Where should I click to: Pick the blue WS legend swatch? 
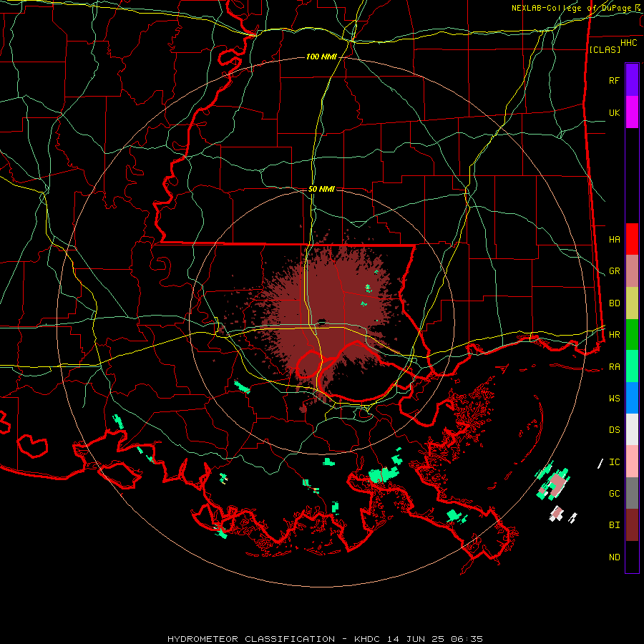632,398
